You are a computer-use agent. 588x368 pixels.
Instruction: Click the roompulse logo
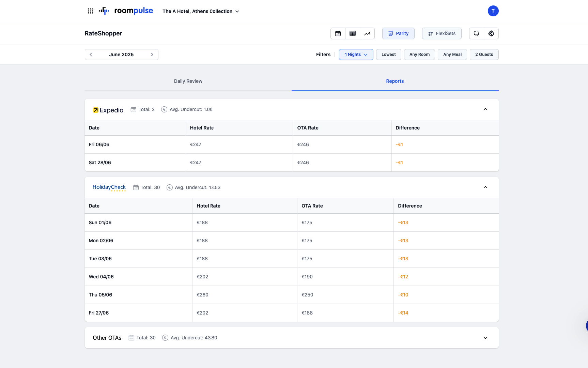point(126,11)
